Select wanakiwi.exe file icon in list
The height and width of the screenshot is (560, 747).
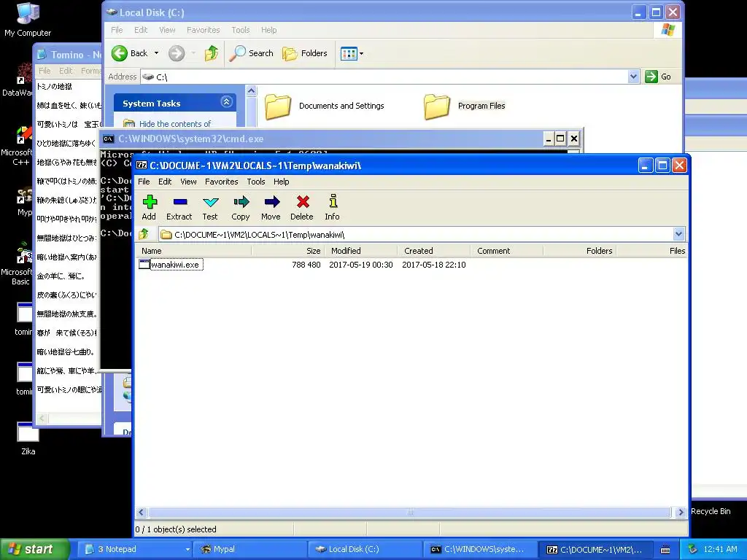pyautogui.click(x=144, y=264)
